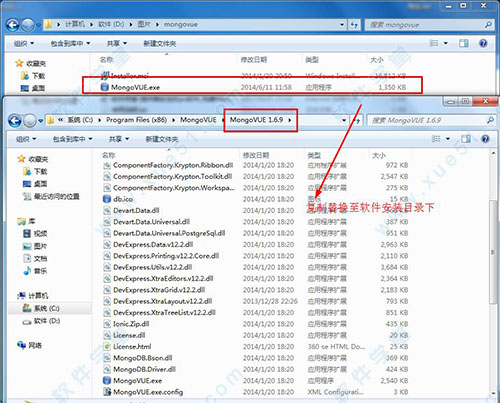Select MongoDB.Driver.dll file icon
This screenshot has height=403, width=500.
(x=107, y=369)
